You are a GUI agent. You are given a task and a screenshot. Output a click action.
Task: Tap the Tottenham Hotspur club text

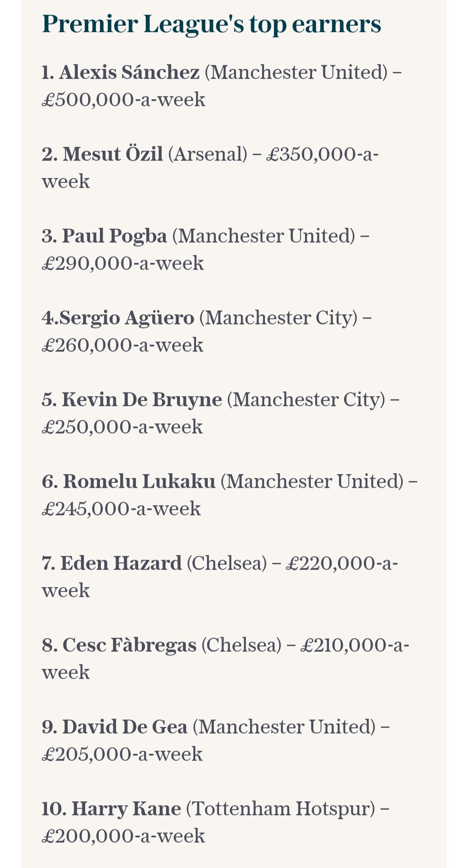point(280,809)
